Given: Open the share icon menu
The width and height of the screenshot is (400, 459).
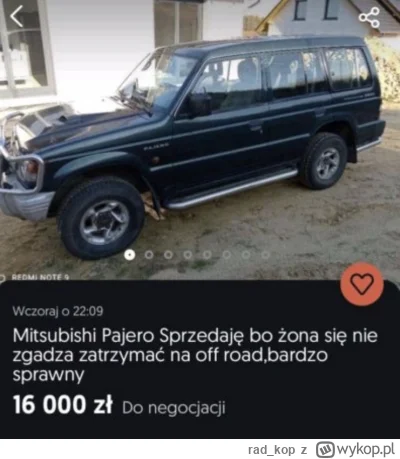Looking at the screenshot, I should pyautogui.click(x=369, y=17).
